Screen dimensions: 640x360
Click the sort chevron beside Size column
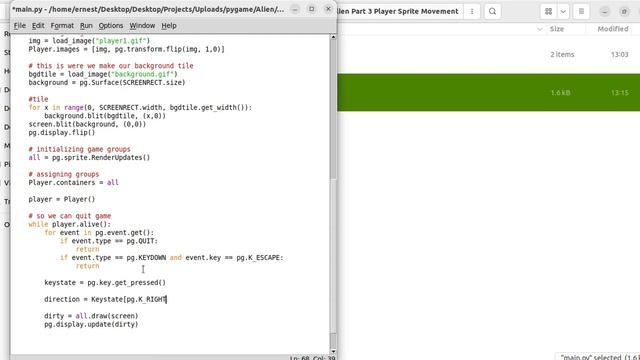(x=540, y=29)
